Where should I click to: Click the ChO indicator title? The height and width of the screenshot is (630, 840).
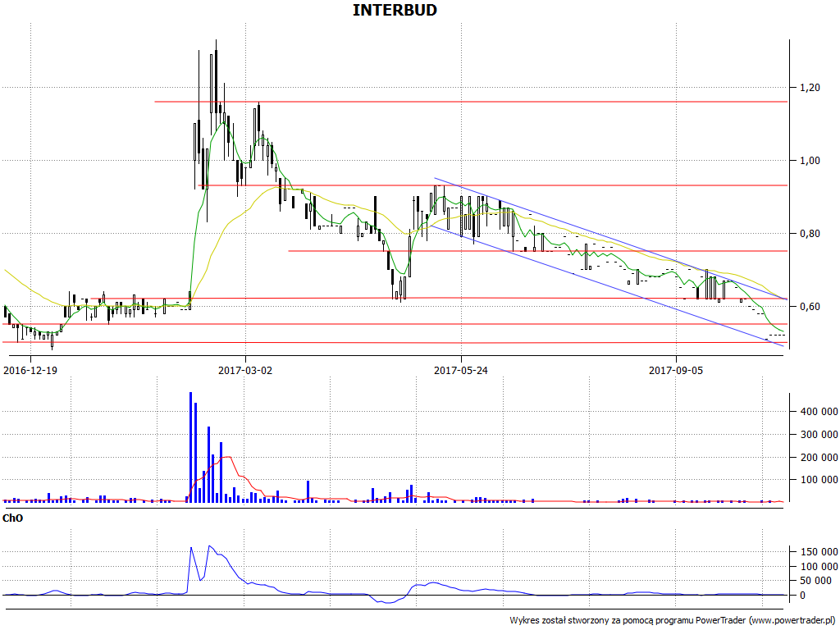tap(13, 518)
